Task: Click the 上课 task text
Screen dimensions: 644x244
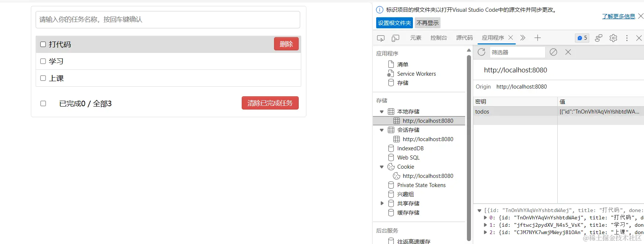Action: (x=56, y=78)
